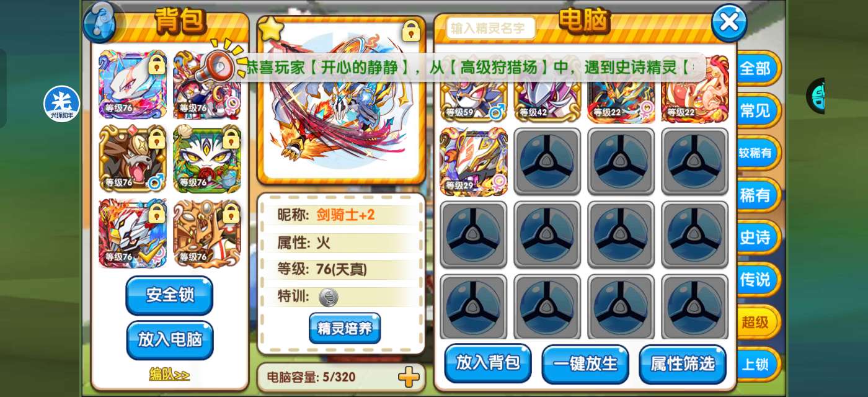Open the 属性筛选 attribute filter
Image resolution: width=868 pixels, height=397 pixels.
click(x=682, y=364)
